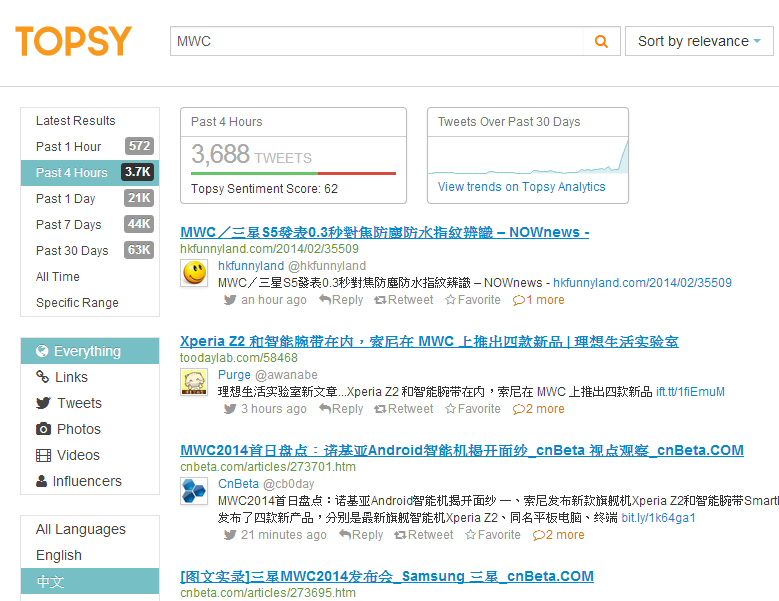Open toodaylab.com/58468 URL
The image size is (779, 601).
(x=239, y=358)
